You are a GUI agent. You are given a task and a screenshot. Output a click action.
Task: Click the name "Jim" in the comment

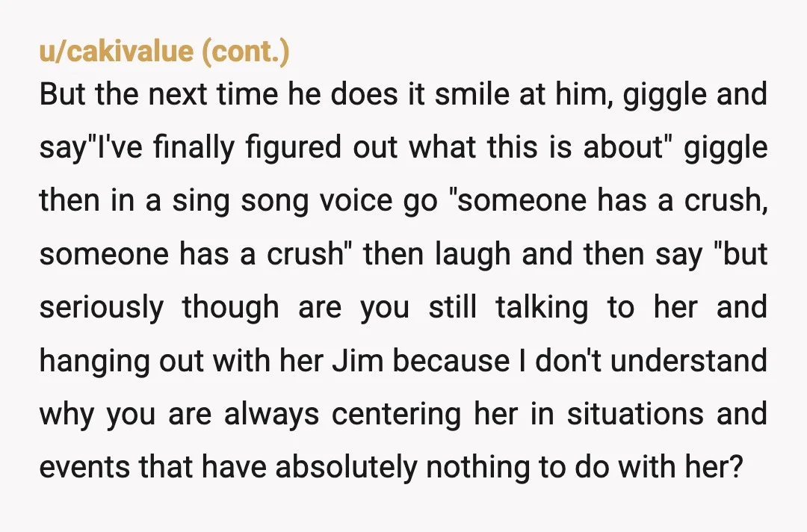point(358,360)
